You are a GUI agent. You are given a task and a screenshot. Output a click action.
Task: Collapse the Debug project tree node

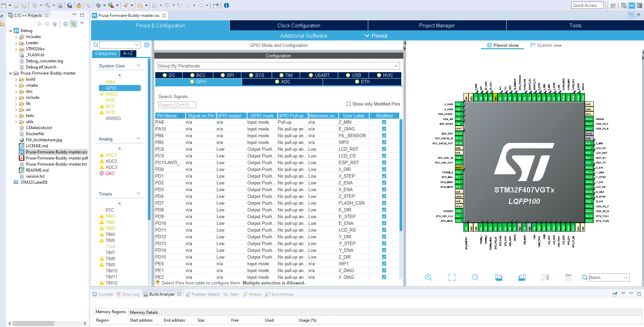(x=11, y=31)
